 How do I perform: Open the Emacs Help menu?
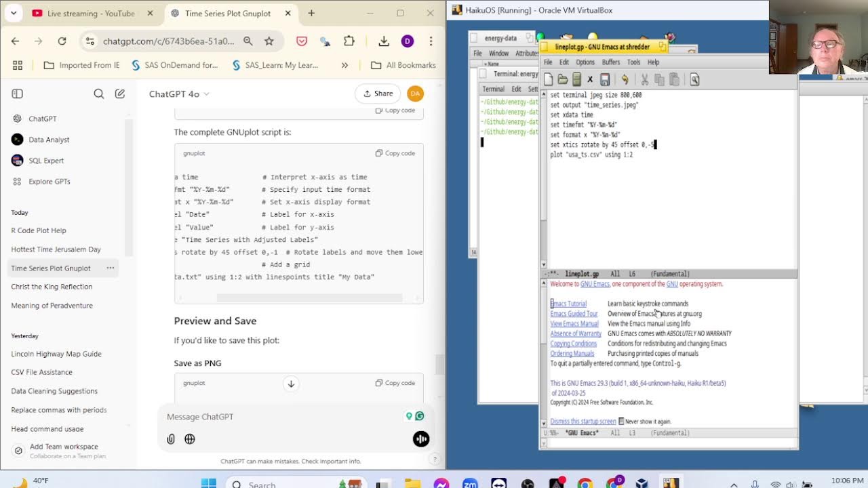(653, 62)
